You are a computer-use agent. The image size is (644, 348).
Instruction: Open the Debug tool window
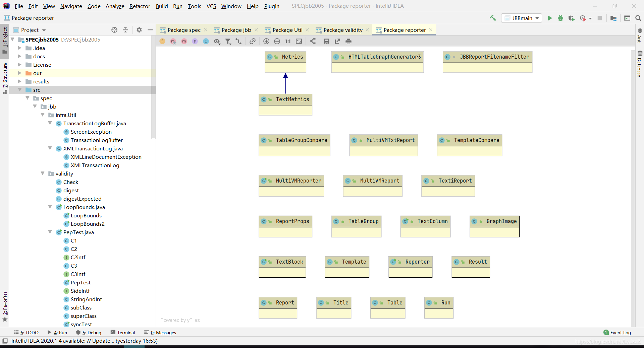tap(89, 333)
